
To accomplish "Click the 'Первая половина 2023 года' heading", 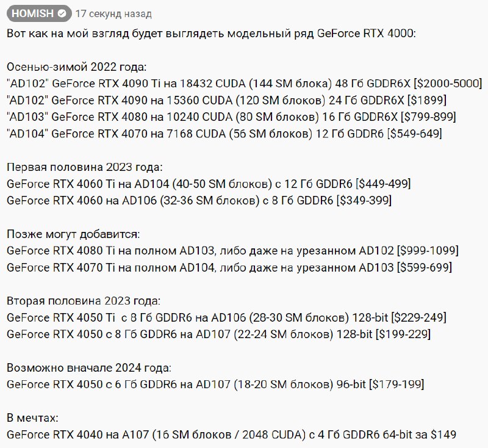I will tap(85, 167).
